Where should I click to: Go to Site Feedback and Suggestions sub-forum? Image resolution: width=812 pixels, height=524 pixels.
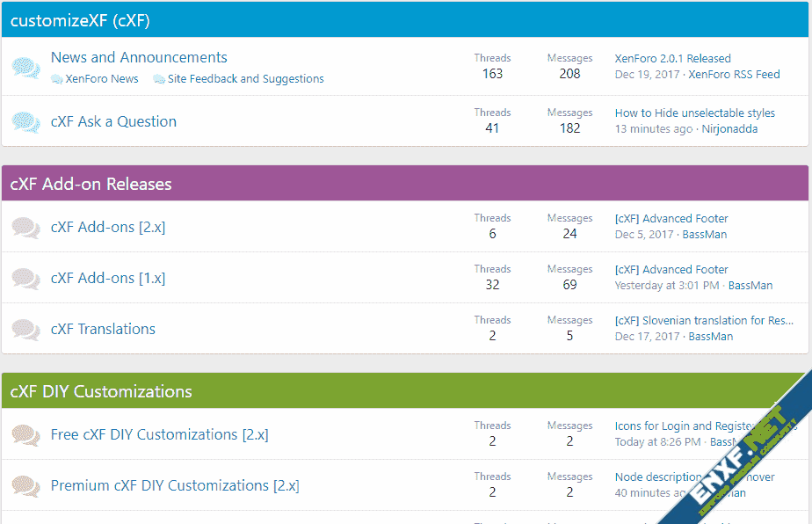click(245, 79)
